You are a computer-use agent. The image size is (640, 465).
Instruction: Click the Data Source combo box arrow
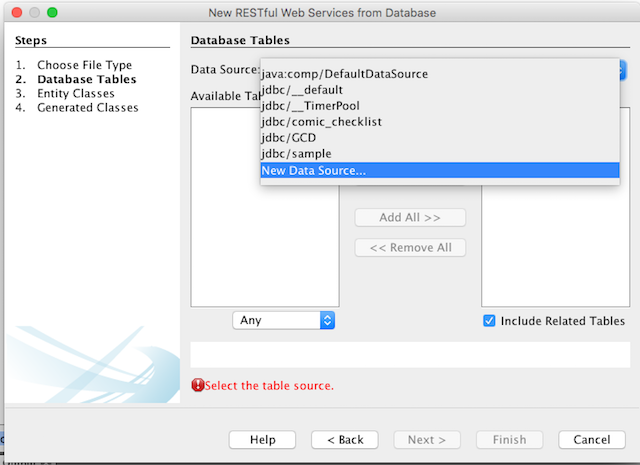coord(621,70)
